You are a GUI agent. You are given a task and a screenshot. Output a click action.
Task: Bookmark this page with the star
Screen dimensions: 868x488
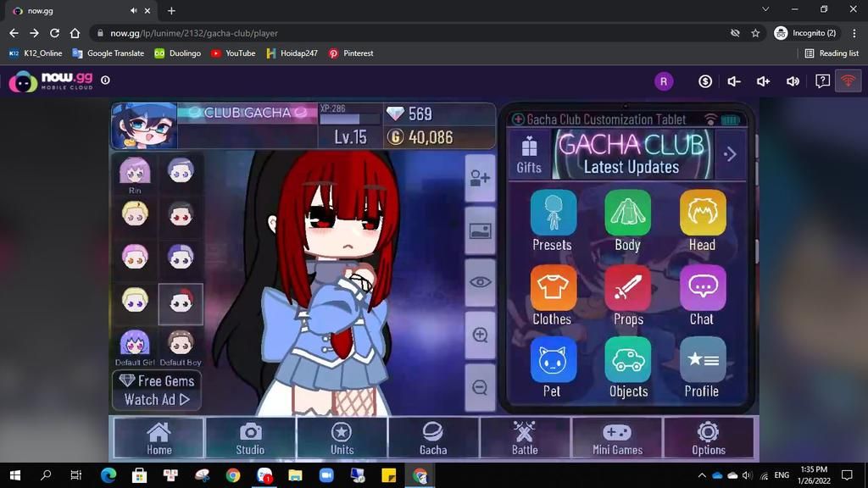[755, 33]
